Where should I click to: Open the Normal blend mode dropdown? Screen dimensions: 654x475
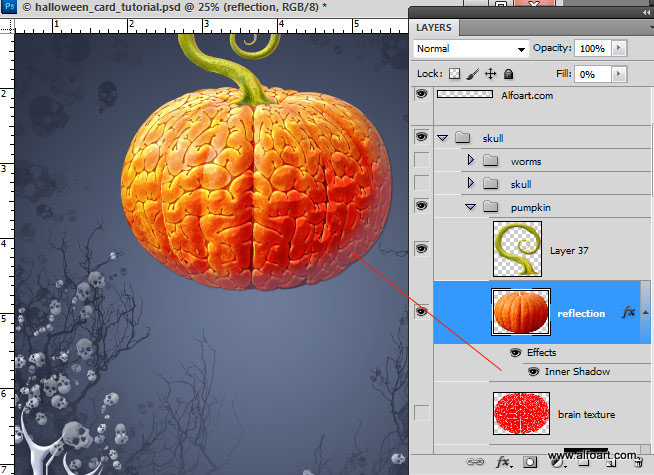tap(471, 48)
